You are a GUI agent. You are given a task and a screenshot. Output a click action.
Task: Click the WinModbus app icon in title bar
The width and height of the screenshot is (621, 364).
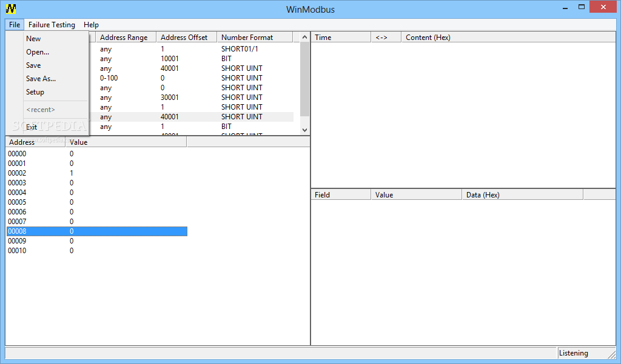pos(11,8)
